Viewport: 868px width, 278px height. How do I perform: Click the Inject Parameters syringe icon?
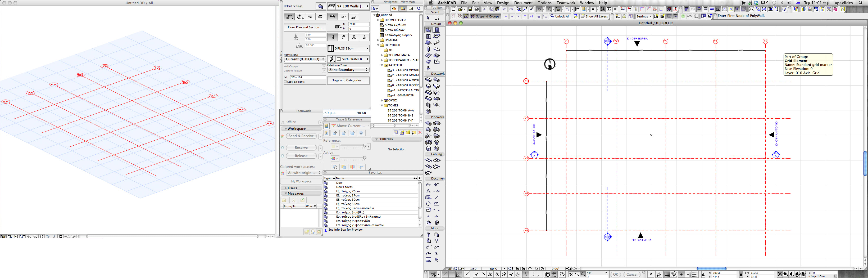pyautogui.click(x=532, y=10)
